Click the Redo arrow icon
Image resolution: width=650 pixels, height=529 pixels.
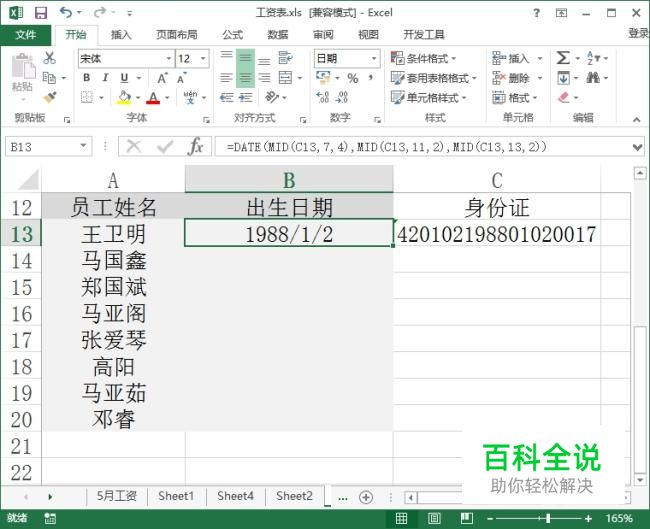[x=100, y=12]
